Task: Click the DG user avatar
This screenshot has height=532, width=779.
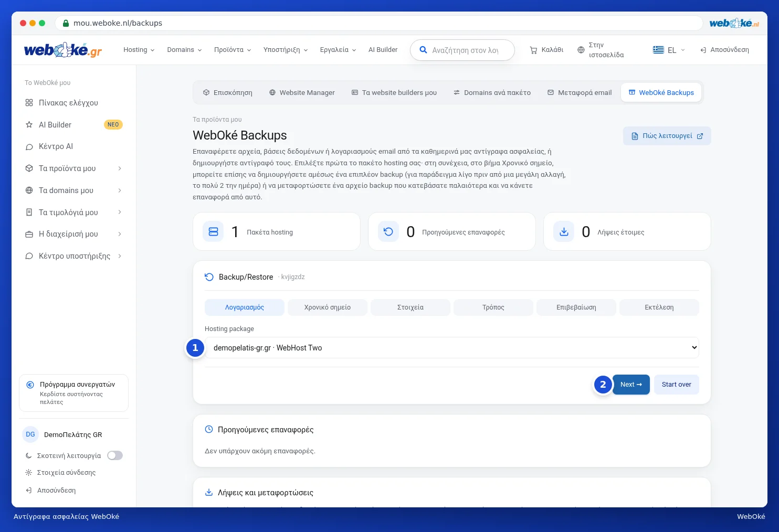Action: click(30, 434)
